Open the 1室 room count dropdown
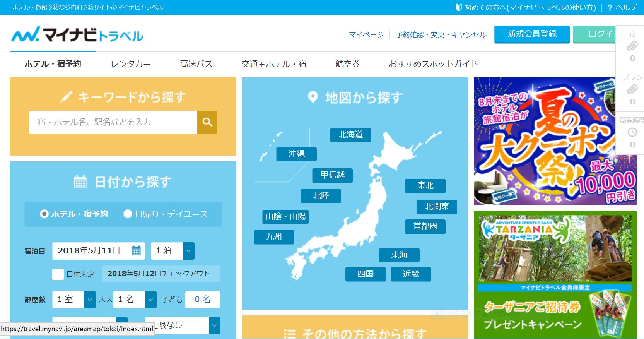Viewport: 644px width, 339px height. point(74,300)
